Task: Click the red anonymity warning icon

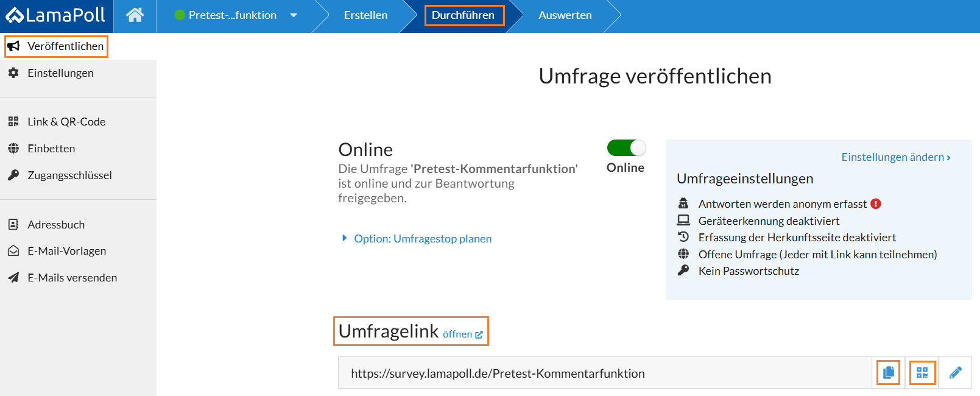Action: pos(876,204)
